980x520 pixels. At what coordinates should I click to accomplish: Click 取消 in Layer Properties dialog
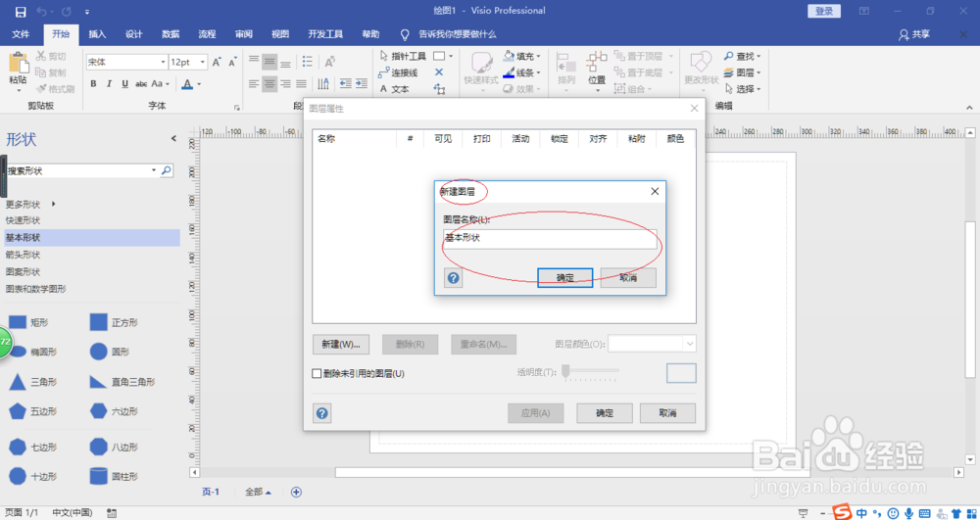click(667, 413)
